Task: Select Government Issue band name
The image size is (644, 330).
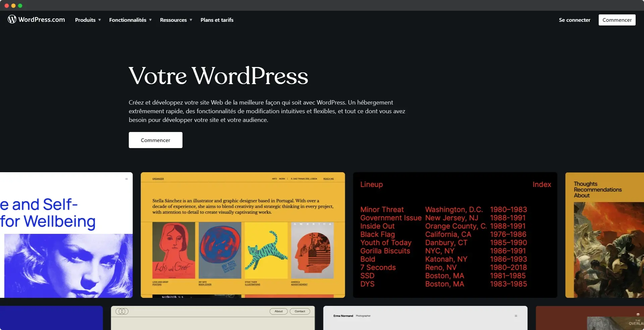Action: (x=391, y=218)
